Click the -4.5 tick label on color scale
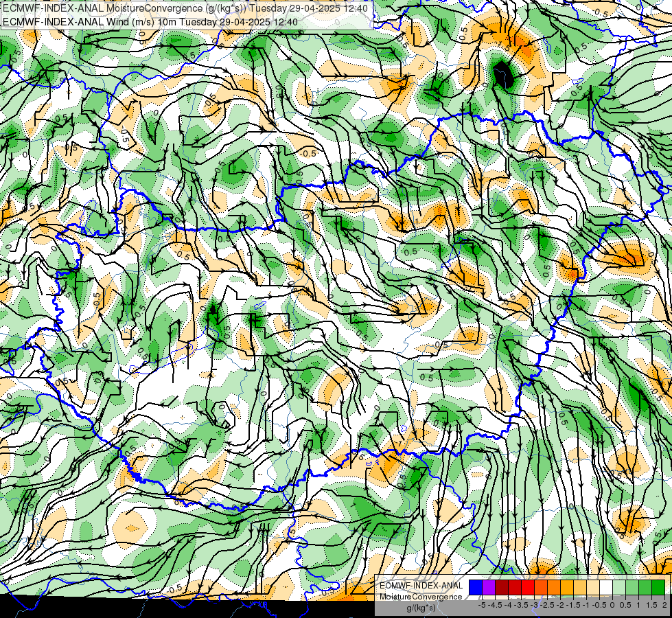The height and width of the screenshot is (618, 672). click(495, 605)
